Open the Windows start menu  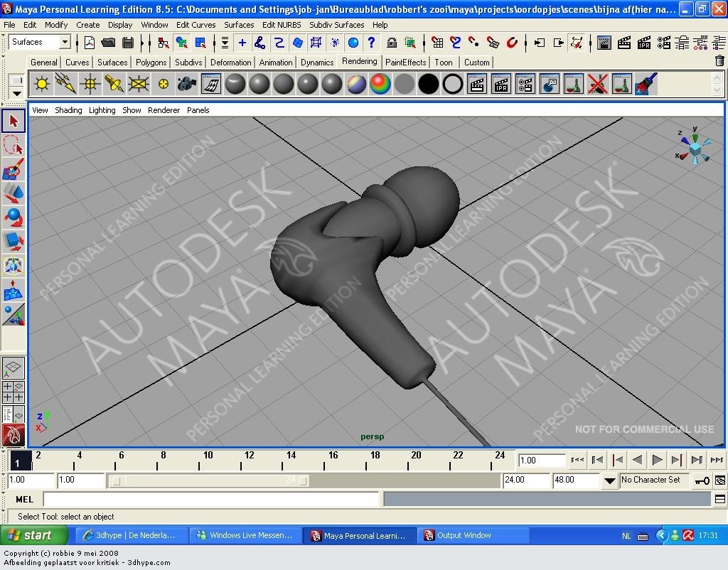(x=34, y=535)
